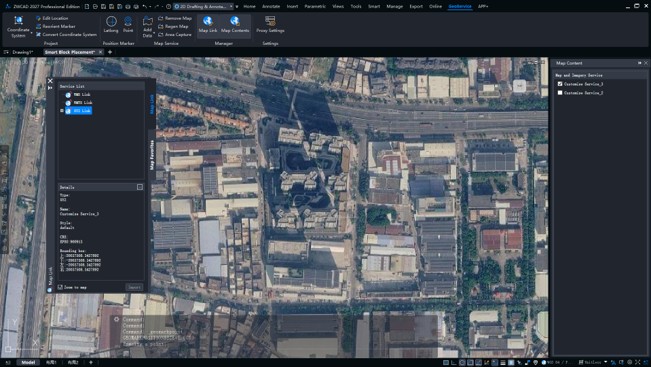Click the Save As icon in title bar
This screenshot has width=651, height=367.
coord(112,6)
